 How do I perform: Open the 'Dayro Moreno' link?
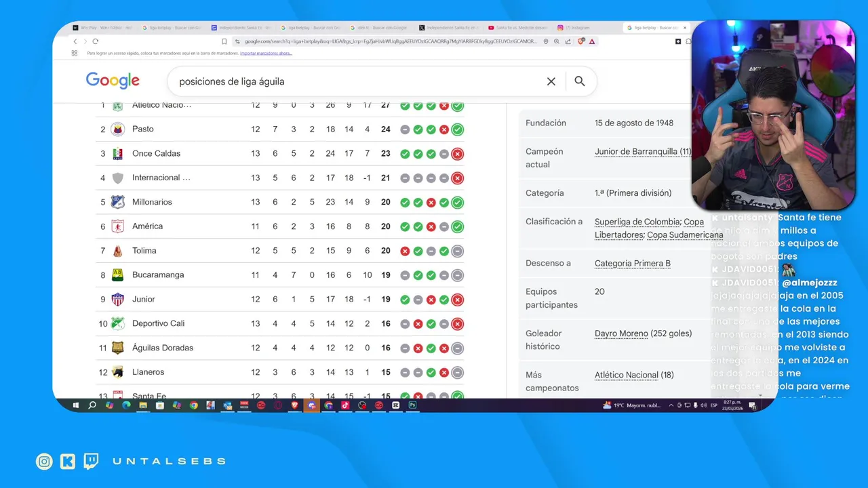621,333
